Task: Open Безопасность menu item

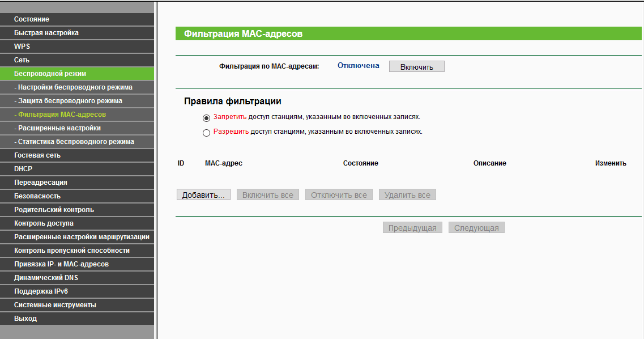Action: [77, 196]
